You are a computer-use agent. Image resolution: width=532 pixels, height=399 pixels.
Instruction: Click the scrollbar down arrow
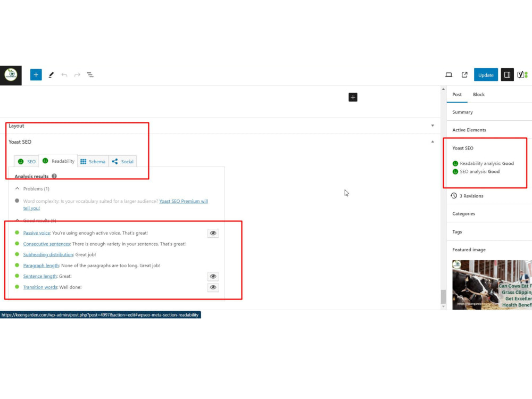(x=443, y=307)
